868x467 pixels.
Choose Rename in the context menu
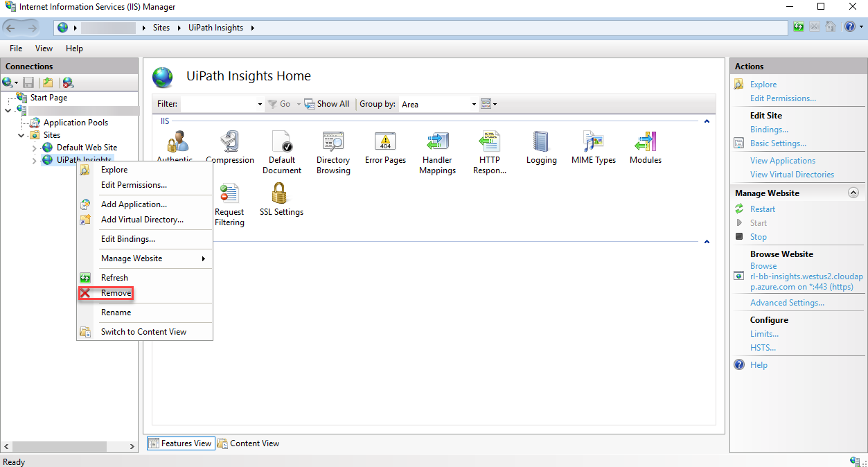(x=144, y=312)
